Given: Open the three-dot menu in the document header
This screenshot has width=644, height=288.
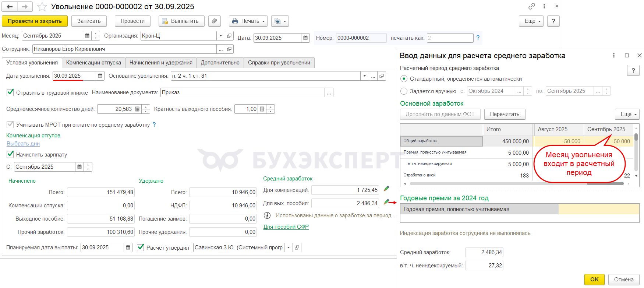Looking at the screenshot, I should point(544,6).
